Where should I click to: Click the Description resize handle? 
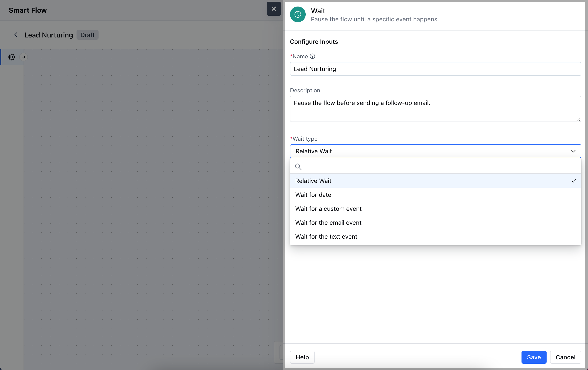pos(578,119)
